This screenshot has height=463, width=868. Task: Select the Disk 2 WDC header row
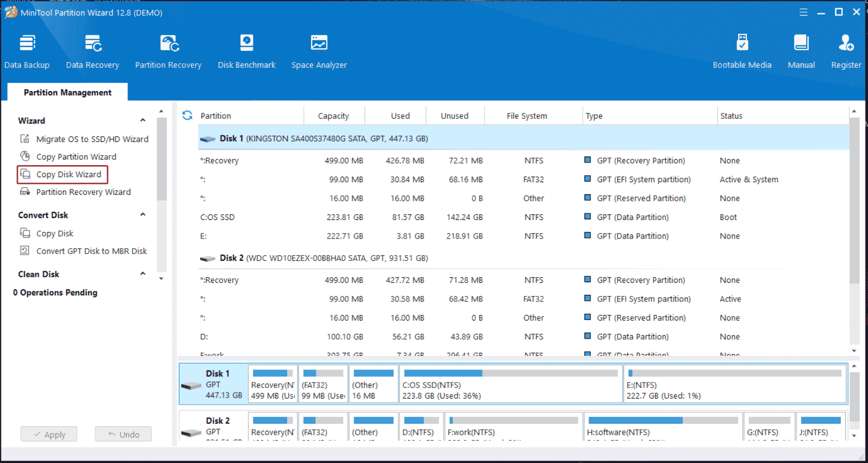(x=523, y=258)
